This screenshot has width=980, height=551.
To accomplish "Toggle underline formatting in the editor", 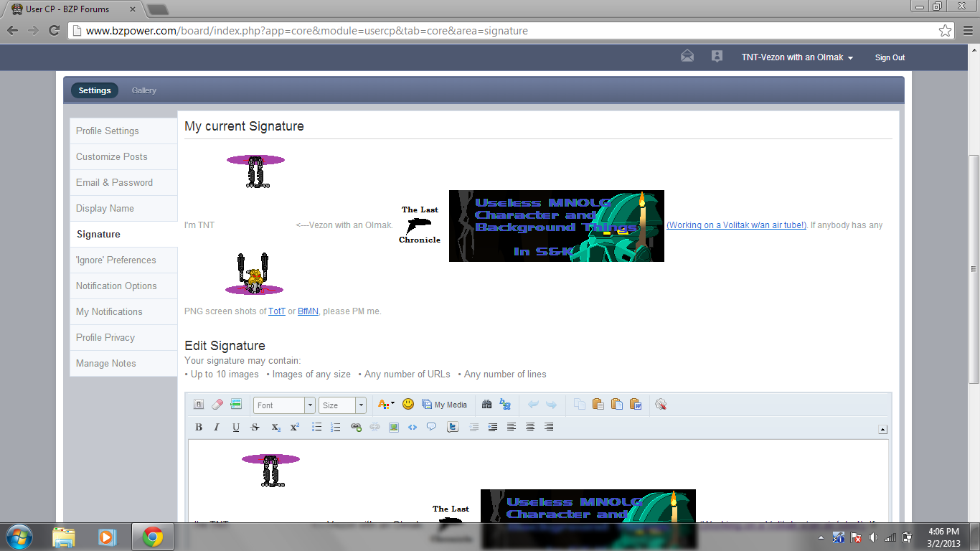I will [236, 427].
